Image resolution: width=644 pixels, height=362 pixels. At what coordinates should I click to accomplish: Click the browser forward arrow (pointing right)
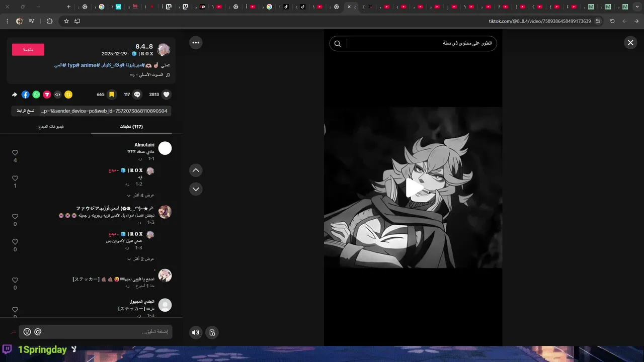coord(636,21)
